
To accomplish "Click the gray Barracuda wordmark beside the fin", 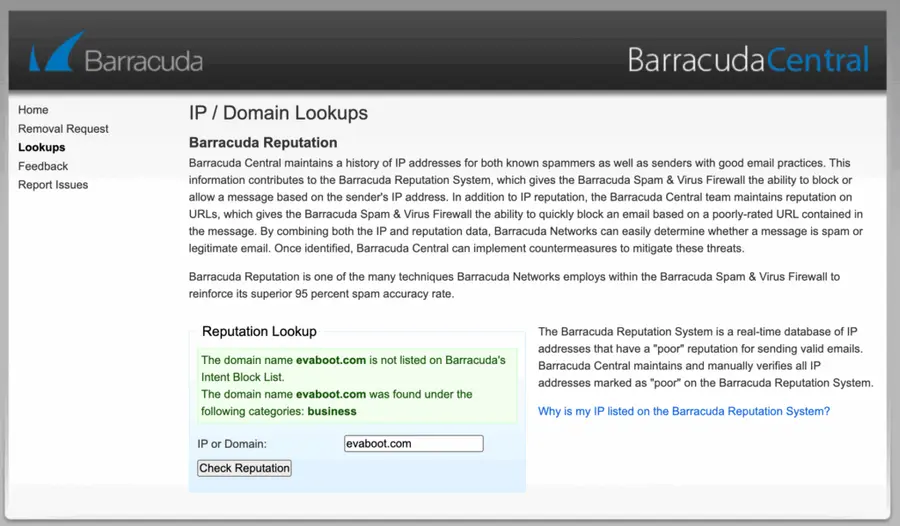I will click(x=143, y=61).
